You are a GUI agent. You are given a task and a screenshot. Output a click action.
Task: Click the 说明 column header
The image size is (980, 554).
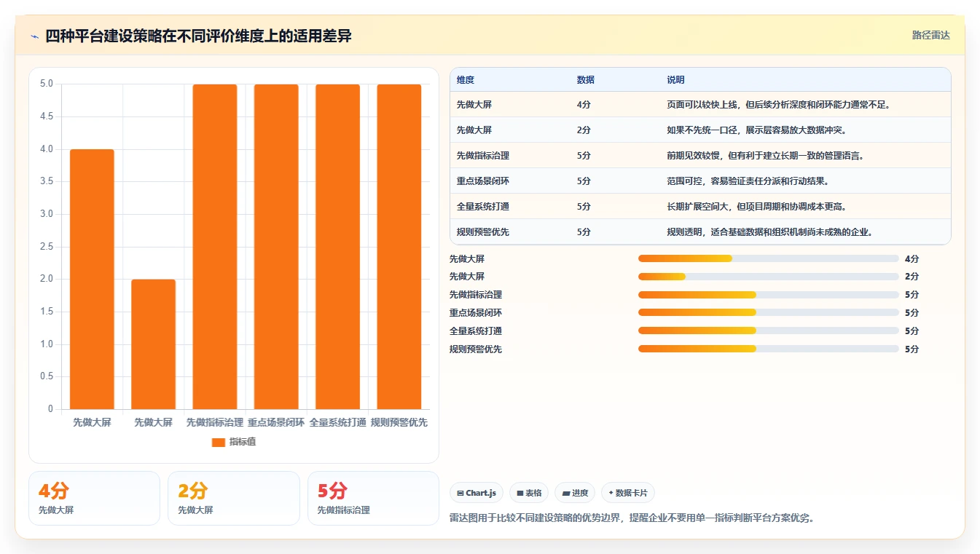pos(675,80)
